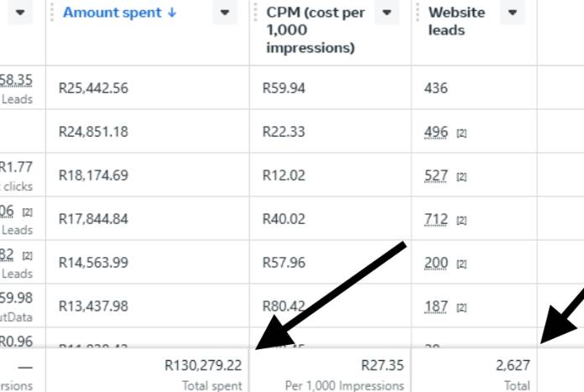Click the [2] footnote icon beside 527
Viewport: 584px width, 392px height.
461,177
